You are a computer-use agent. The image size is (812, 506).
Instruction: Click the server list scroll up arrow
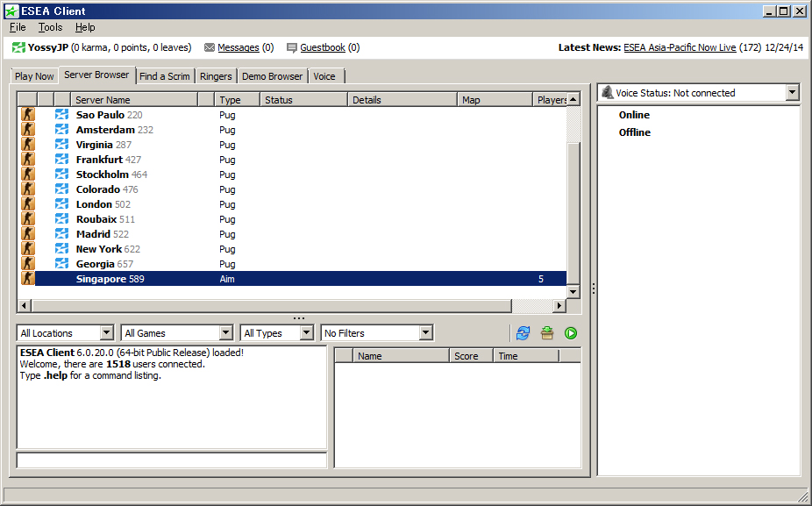coord(573,99)
